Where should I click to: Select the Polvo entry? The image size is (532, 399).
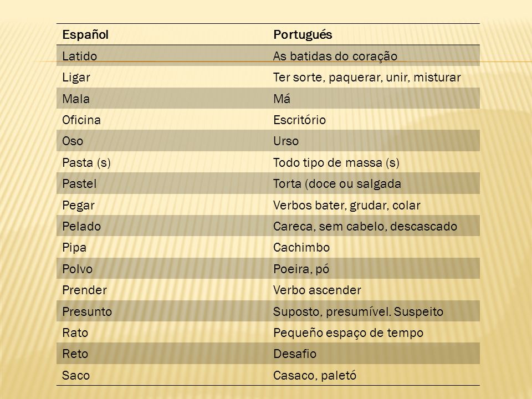tap(78, 269)
